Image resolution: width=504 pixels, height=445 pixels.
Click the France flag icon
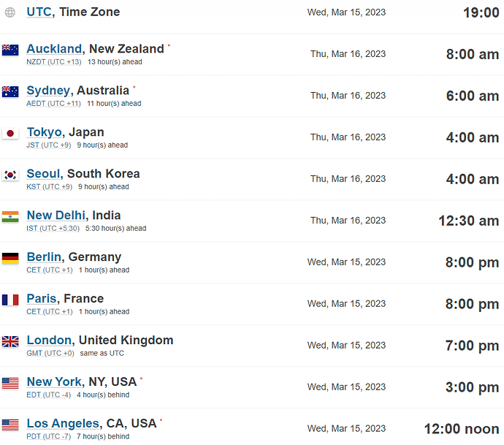[10, 300]
